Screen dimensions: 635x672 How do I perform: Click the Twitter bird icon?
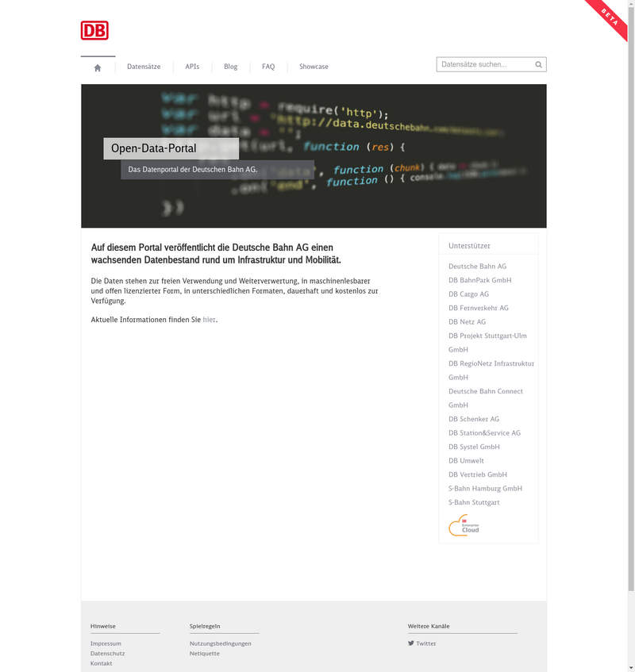pos(410,643)
